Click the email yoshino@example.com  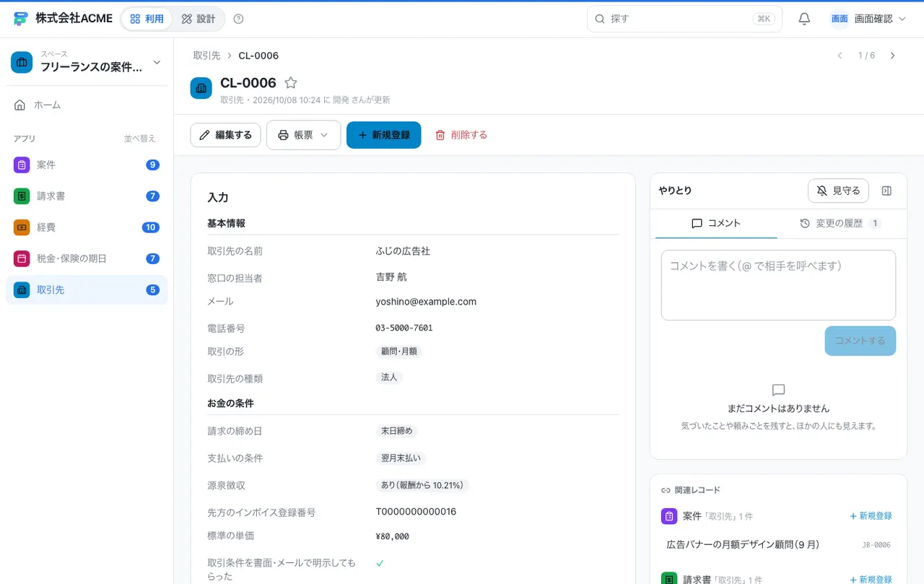pyautogui.click(x=426, y=302)
